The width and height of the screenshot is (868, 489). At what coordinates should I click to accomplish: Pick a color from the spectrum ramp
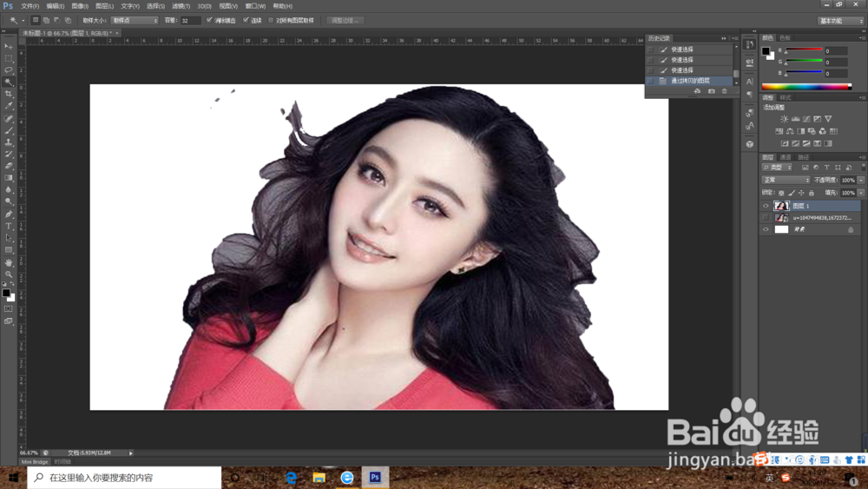(806, 86)
